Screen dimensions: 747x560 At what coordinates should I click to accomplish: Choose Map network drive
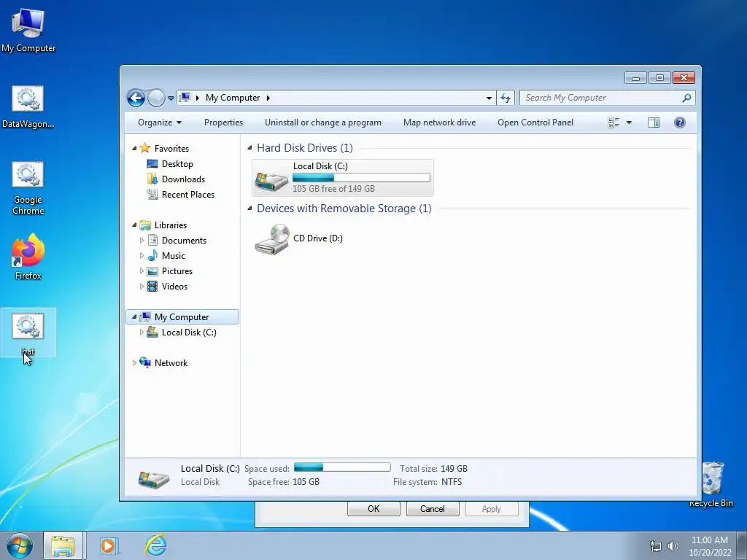point(439,122)
